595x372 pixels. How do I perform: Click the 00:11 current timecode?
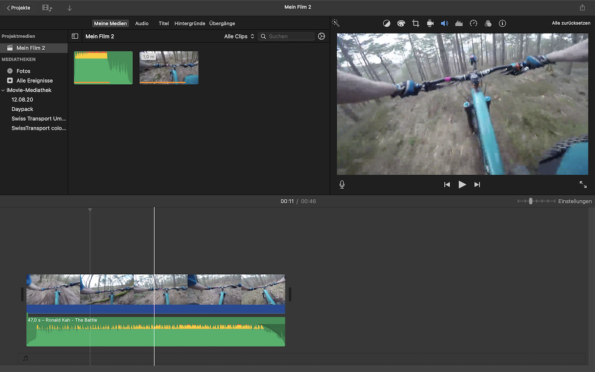[x=287, y=201]
